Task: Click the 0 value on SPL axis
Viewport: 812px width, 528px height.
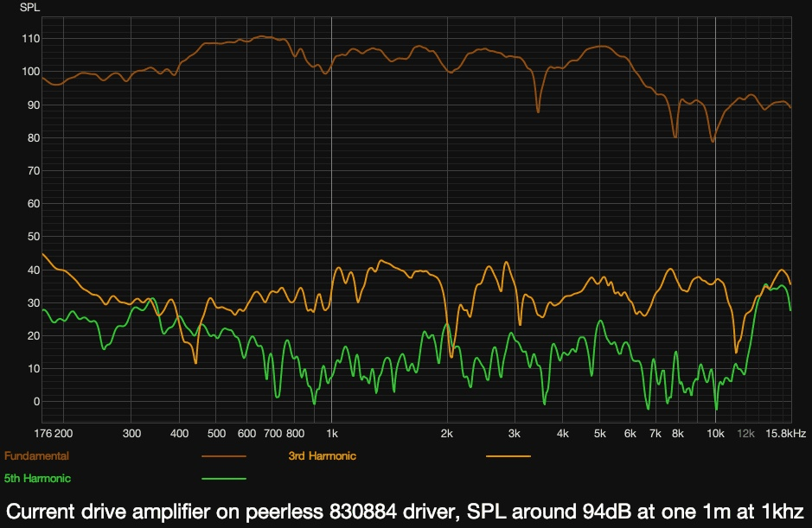Action: click(36, 402)
